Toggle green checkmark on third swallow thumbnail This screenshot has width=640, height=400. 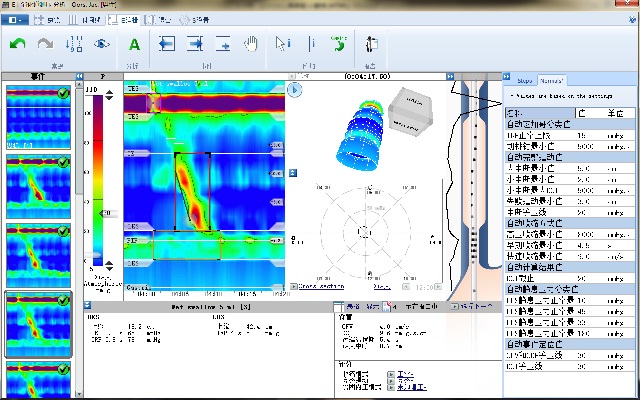[x=64, y=230]
